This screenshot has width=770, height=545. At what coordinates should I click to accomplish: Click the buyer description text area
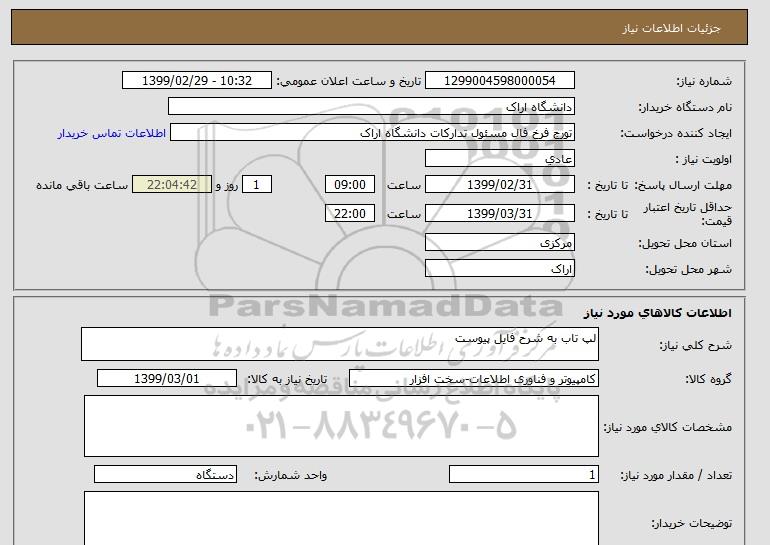341,518
